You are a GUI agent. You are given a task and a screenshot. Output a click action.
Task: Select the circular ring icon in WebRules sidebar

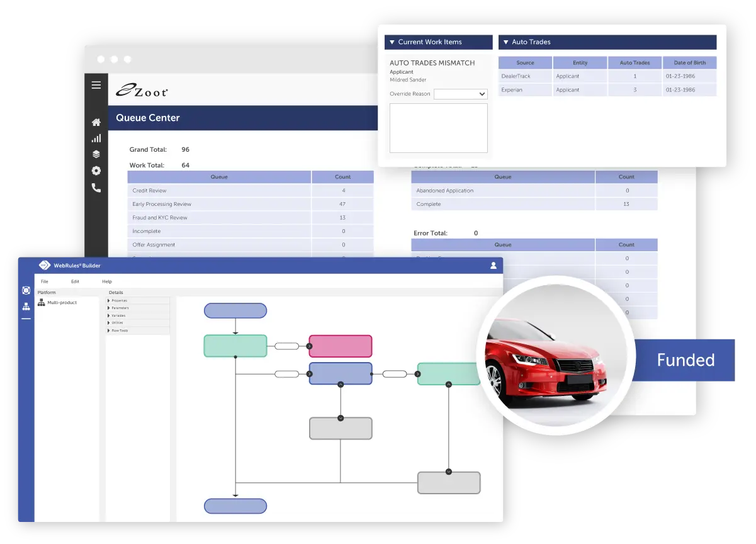[x=26, y=290]
